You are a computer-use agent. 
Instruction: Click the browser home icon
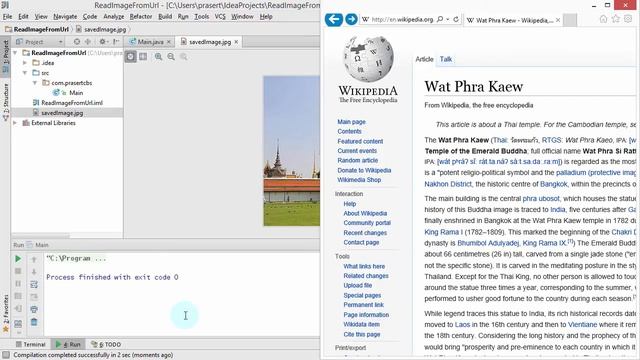click(603, 19)
